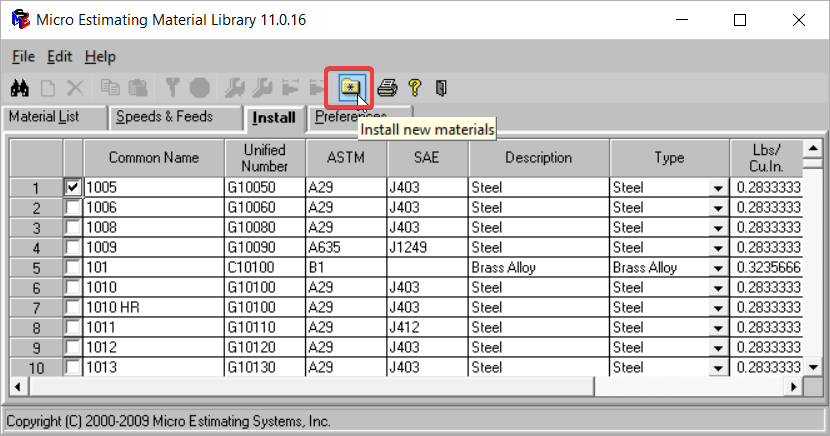This screenshot has width=830, height=436.
Task: Click the exit door icon
Action: click(x=441, y=88)
